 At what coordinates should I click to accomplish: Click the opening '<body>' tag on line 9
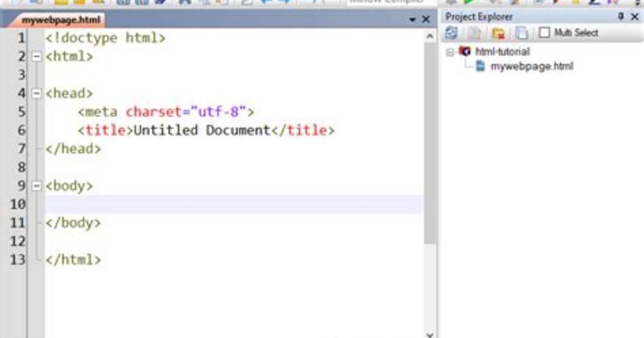[x=69, y=186]
